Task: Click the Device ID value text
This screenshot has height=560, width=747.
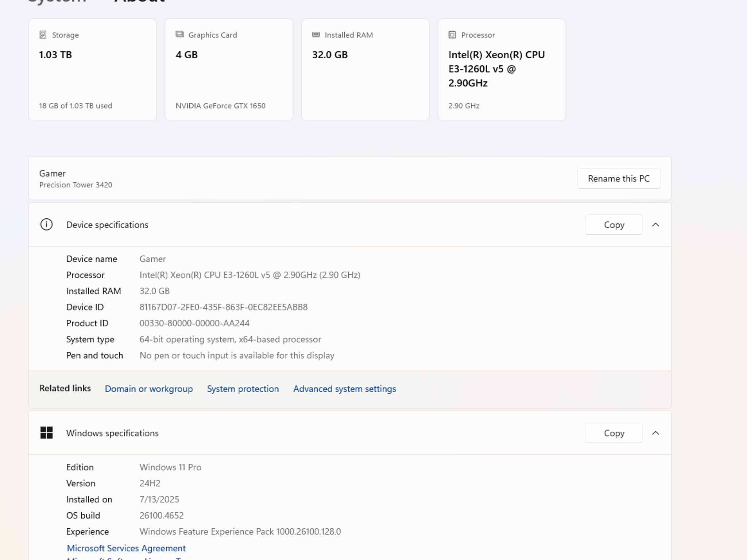Action: (x=224, y=307)
